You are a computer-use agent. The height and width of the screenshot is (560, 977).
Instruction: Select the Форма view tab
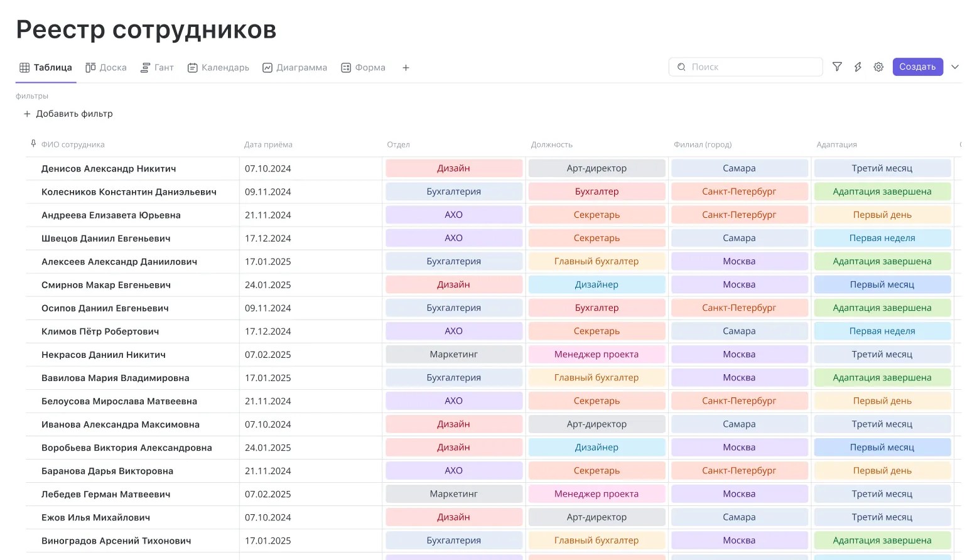(363, 67)
